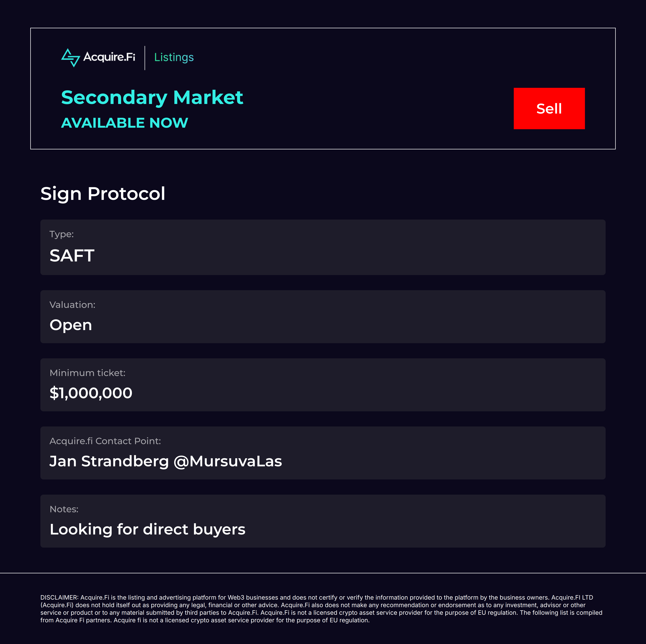Select the Secondary Market heading
This screenshot has height=644, width=646.
[x=152, y=98]
